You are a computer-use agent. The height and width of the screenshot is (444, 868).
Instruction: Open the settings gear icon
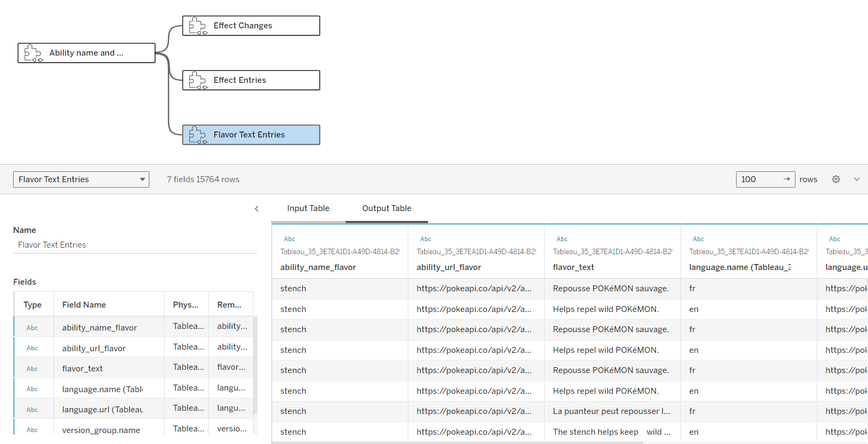tap(836, 179)
